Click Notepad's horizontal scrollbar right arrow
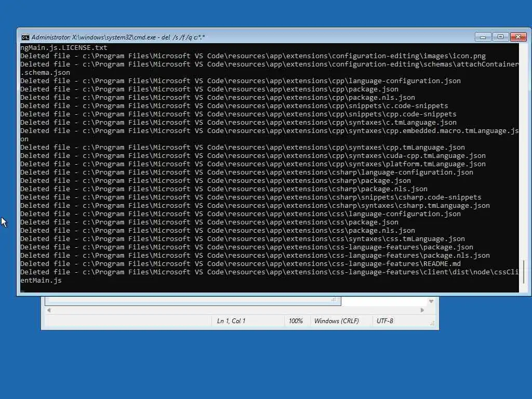The width and height of the screenshot is (532, 399). 422,310
